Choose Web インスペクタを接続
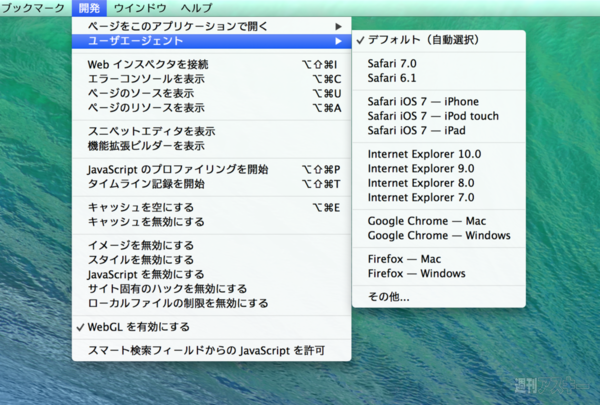This screenshot has width=600, height=405. (x=212, y=64)
